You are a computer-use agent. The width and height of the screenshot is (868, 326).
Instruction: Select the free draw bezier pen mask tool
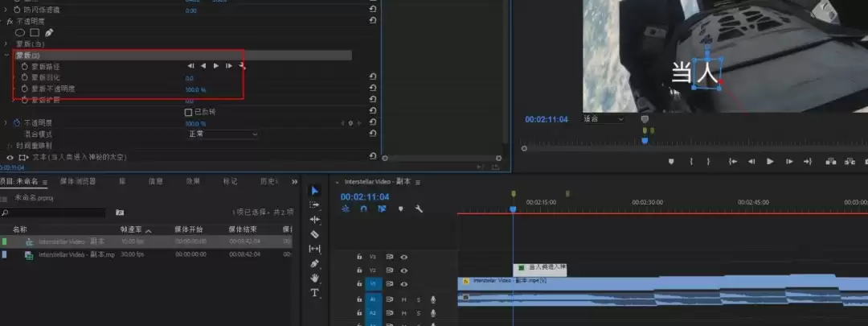pyautogui.click(x=49, y=33)
